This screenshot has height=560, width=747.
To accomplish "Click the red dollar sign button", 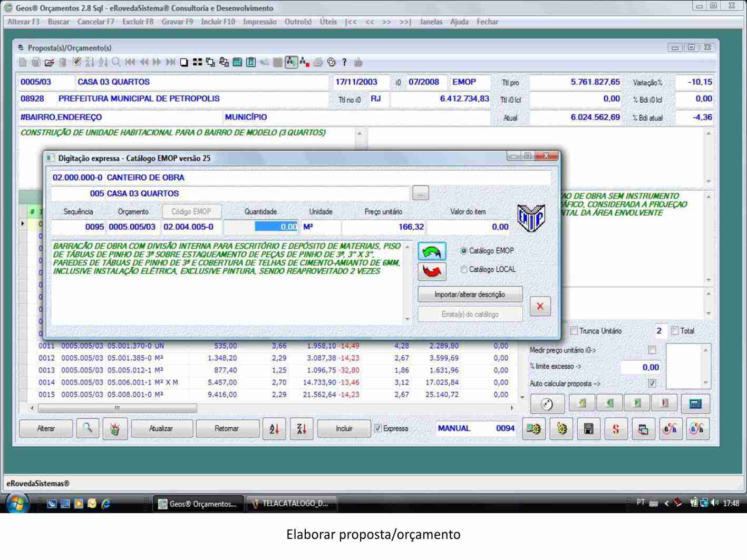I will [616, 428].
